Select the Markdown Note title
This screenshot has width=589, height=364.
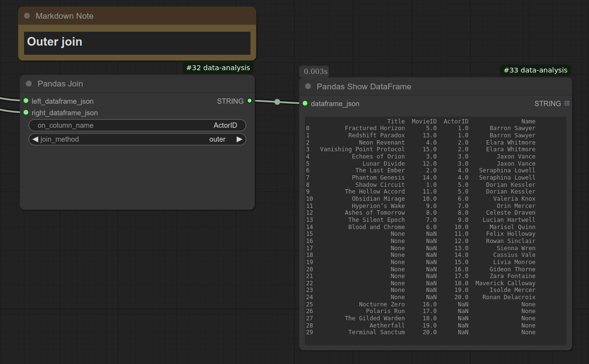[64, 16]
